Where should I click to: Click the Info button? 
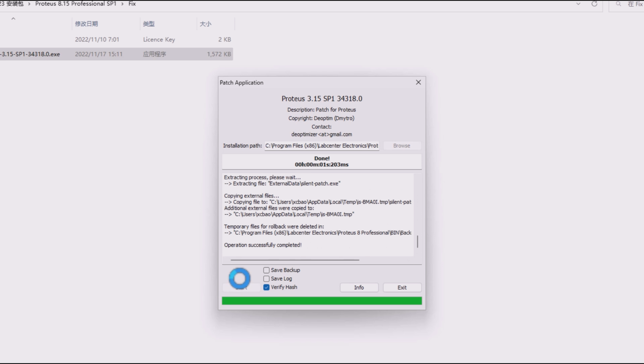point(359,287)
